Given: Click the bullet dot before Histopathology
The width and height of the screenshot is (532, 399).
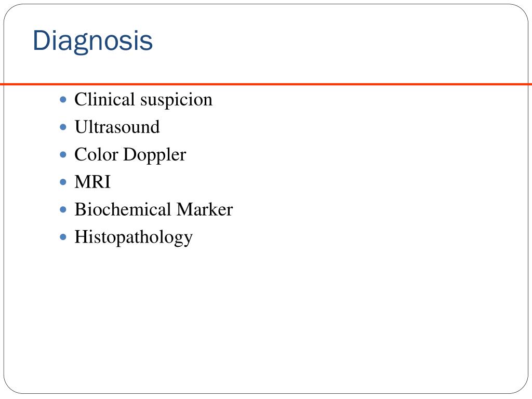Looking at the screenshot, I should 63,237.
